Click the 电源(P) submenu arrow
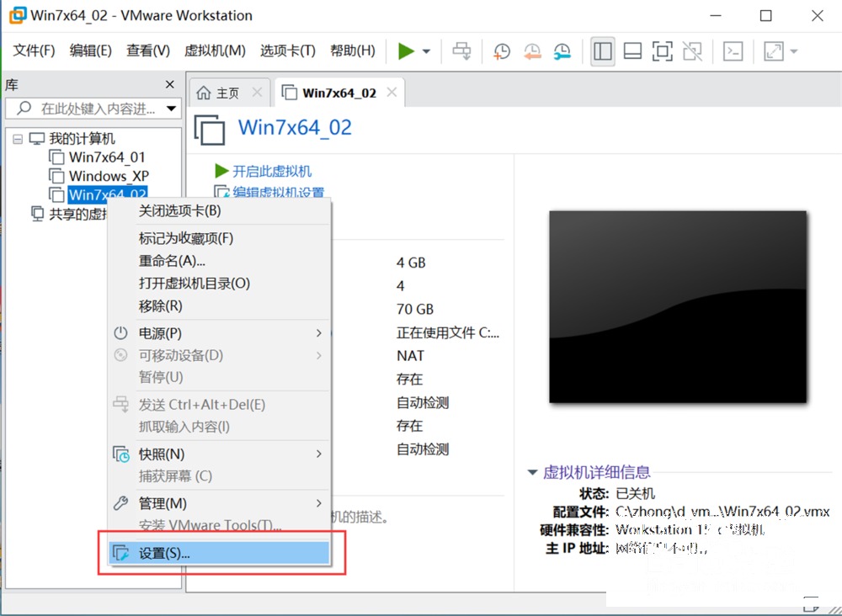This screenshot has width=842, height=616. (319, 333)
